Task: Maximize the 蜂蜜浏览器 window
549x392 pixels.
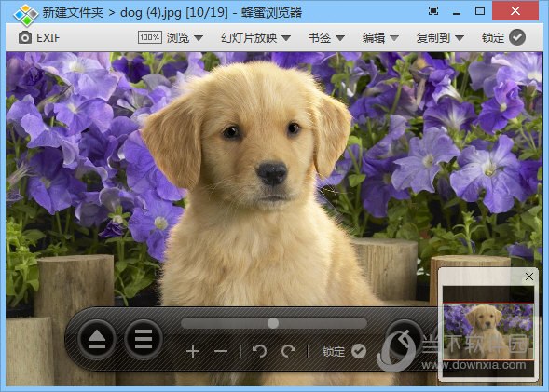Action: (x=480, y=11)
